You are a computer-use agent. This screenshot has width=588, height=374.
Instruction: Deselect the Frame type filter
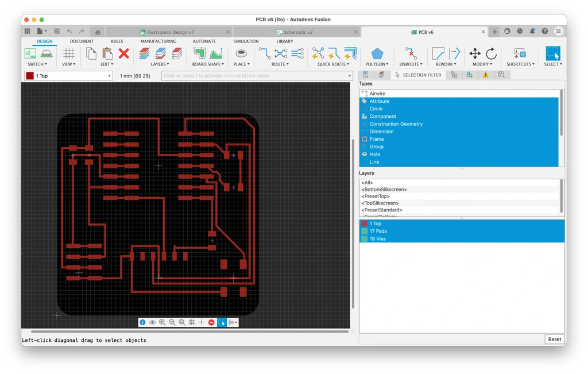pos(459,139)
